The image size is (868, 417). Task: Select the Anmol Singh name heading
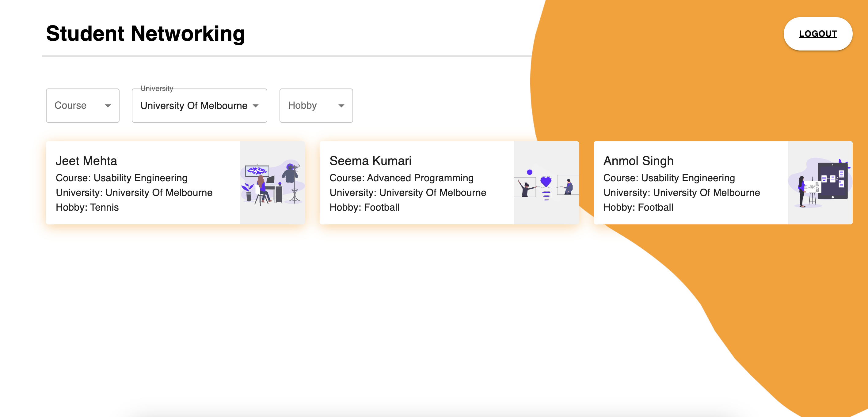click(638, 161)
